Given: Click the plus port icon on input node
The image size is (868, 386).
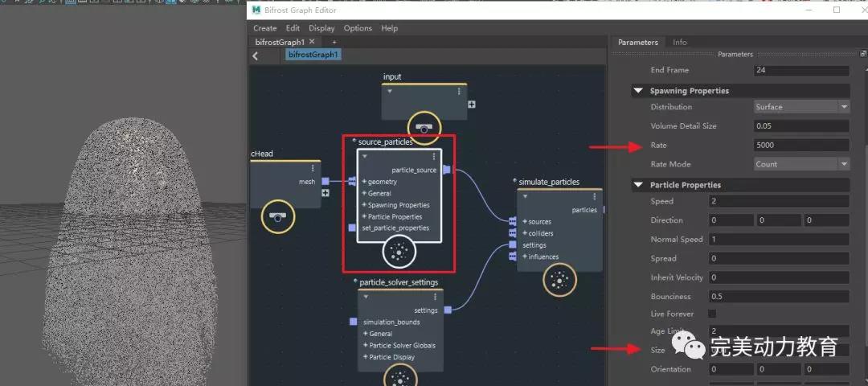Looking at the screenshot, I should (x=472, y=105).
